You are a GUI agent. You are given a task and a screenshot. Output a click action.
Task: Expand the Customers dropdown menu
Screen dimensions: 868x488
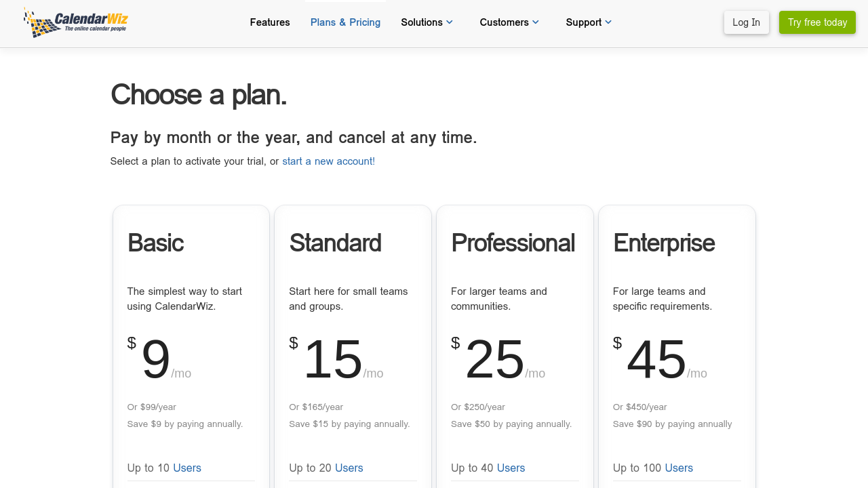(509, 22)
